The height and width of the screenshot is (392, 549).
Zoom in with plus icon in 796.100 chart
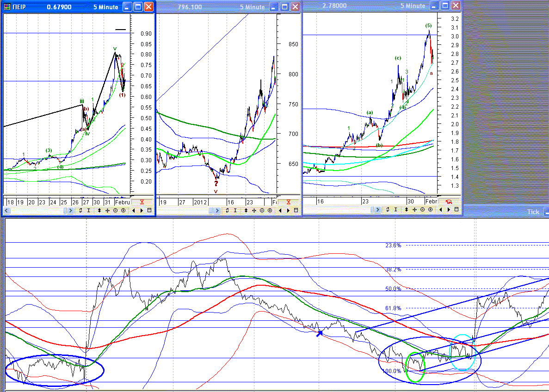[270, 210]
